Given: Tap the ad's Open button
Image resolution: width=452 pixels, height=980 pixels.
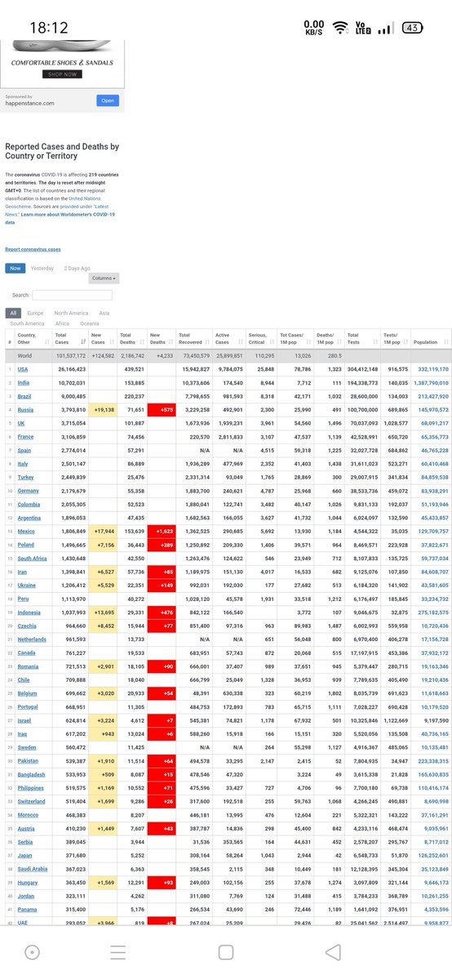Looking at the screenshot, I should pyautogui.click(x=108, y=100).
